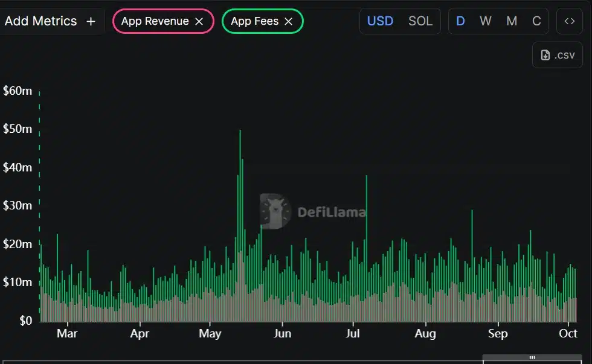Set chart to cumulative (C)
Image resolution: width=592 pixels, height=364 pixels.
point(536,21)
